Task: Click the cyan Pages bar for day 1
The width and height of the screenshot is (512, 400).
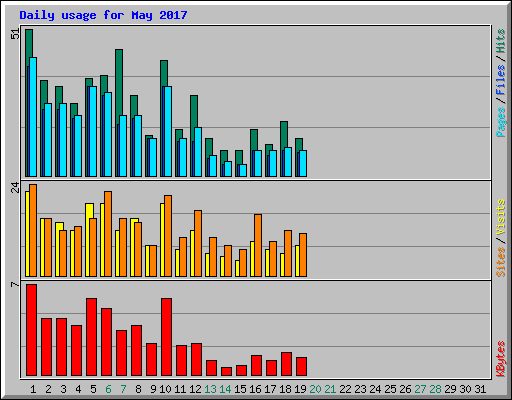Action: coord(33,117)
